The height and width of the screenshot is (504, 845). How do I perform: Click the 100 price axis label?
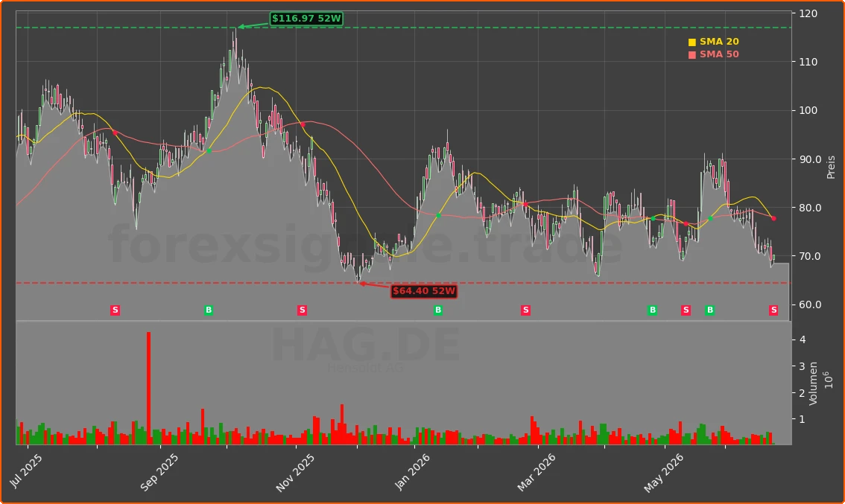coord(808,110)
